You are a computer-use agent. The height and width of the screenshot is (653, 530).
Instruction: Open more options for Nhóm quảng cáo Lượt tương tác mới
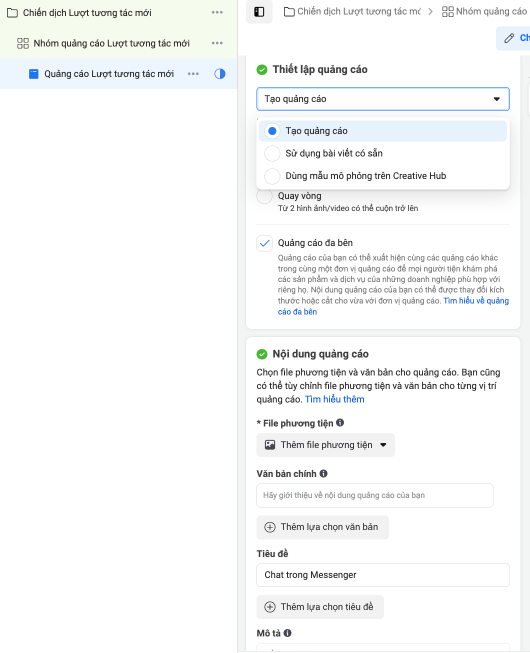tap(217, 43)
